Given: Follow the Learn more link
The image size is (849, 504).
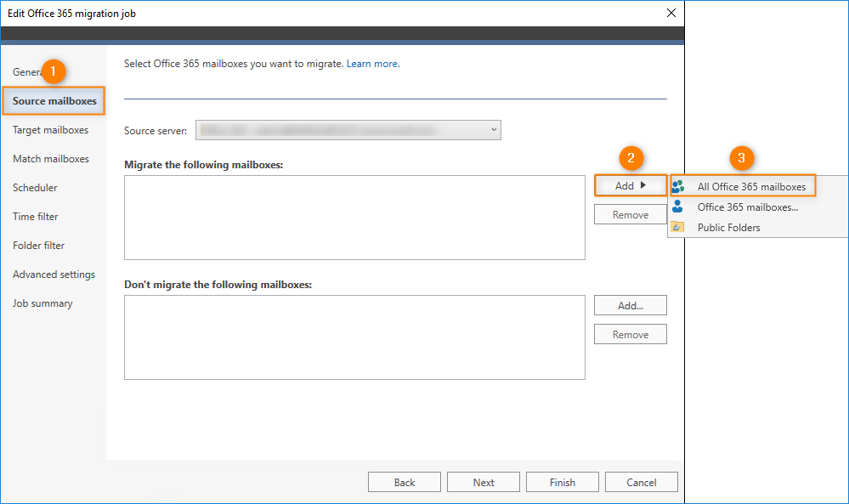Looking at the screenshot, I should pos(372,64).
